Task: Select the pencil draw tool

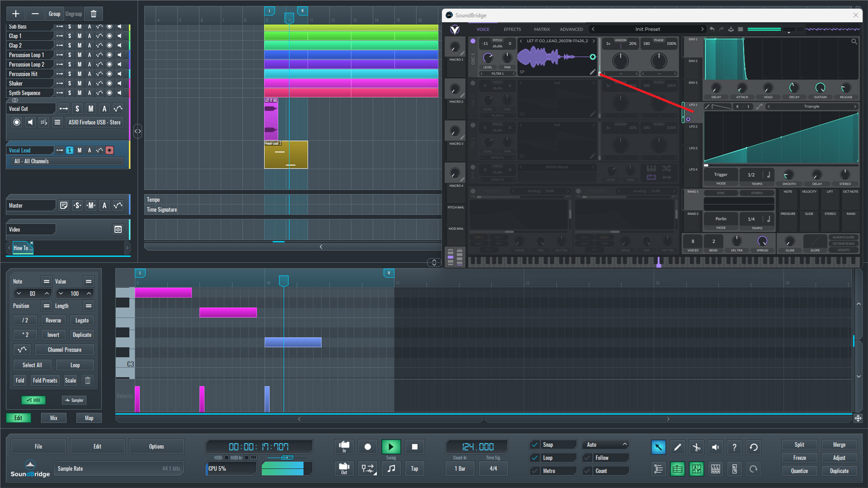Action: pos(677,447)
